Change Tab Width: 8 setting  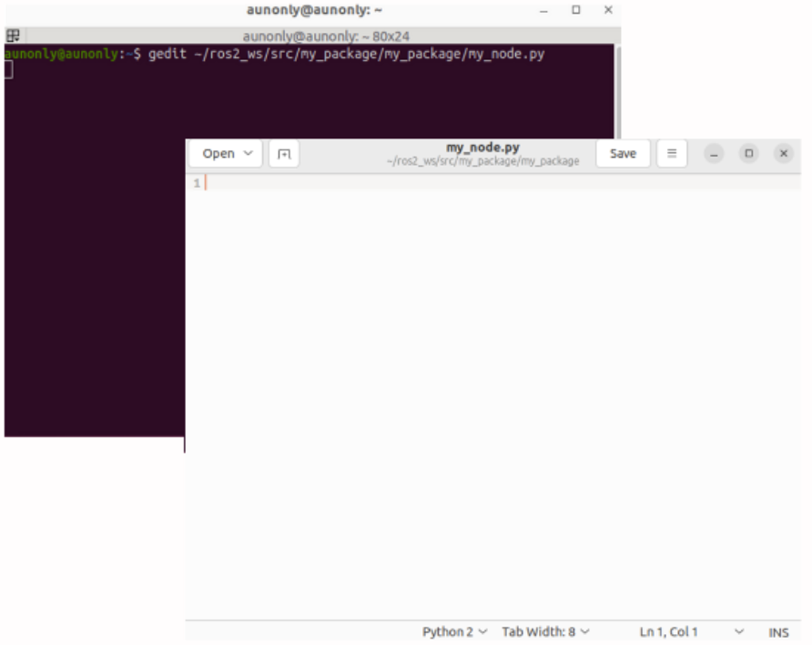click(x=545, y=632)
